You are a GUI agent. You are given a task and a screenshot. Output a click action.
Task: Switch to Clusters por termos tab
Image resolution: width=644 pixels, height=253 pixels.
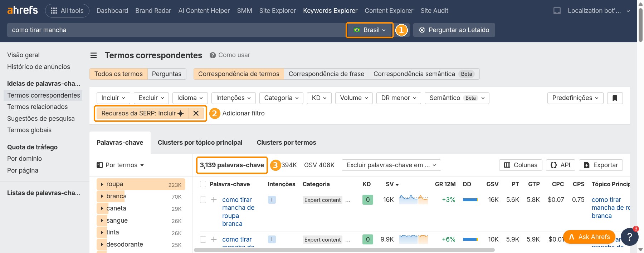(x=287, y=143)
